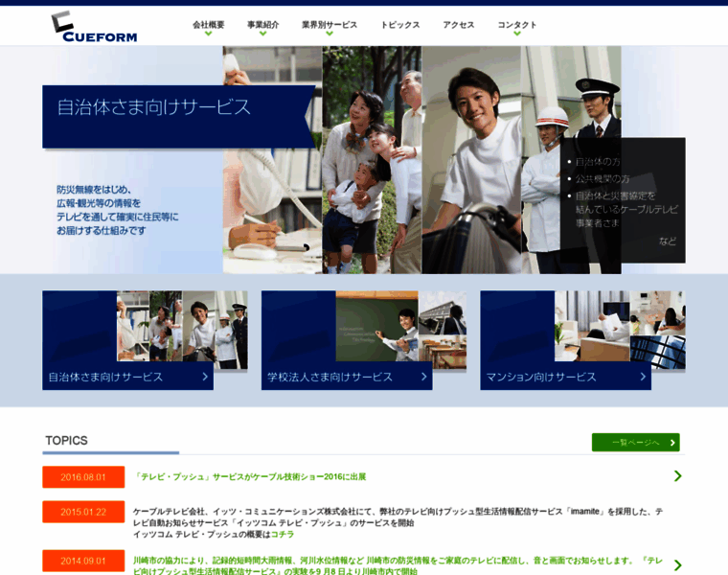
Task: Open the 自治体さま向けサービス card link
Action: [x=127, y=377]
